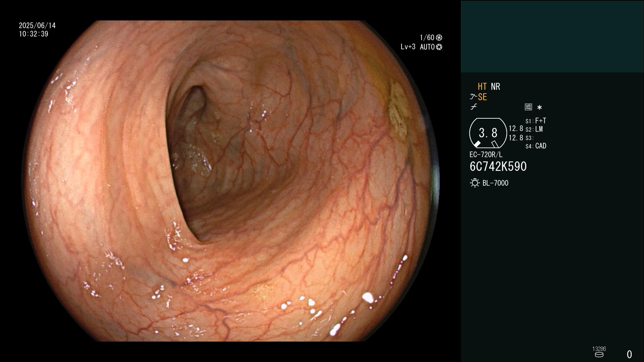The width and height of the screenshot is (644, 362).
Task: Click the 2025/06/14 date stamp
Action: pyautogui.click(x=37, y=26)
